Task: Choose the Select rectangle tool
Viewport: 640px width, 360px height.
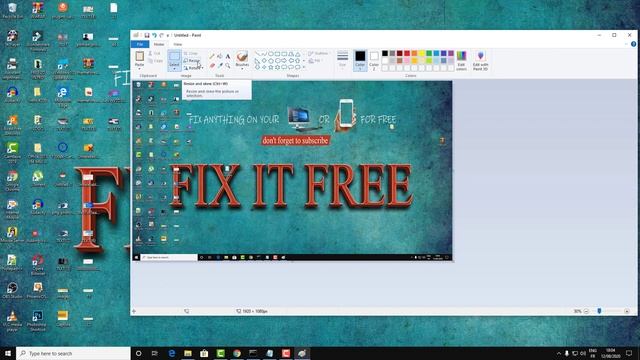Action: [x=174, y=56]
